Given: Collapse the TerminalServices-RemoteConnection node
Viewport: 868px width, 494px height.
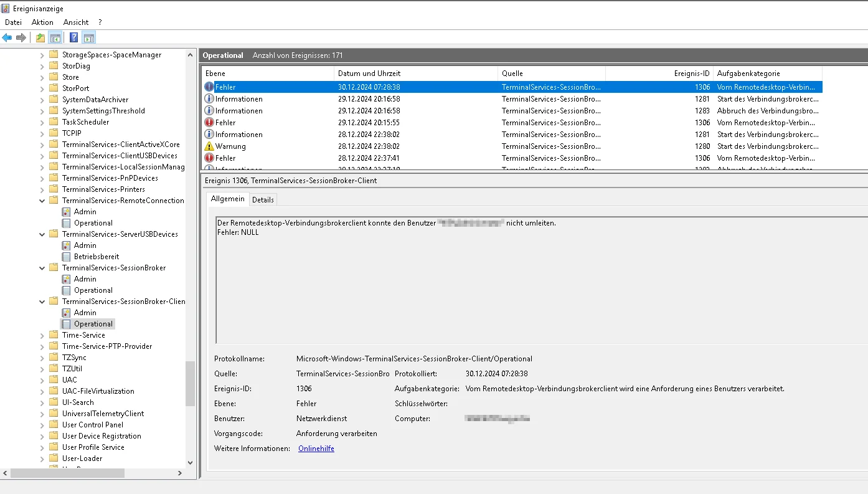Looking at the screenshot, I should click(x=42, y=201).
